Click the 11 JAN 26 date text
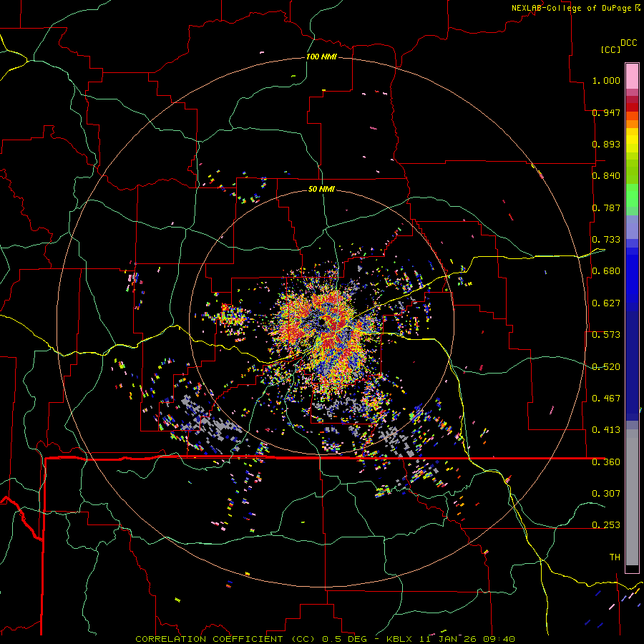The width and height of the screenshot is (644, 644). pyautogui.click(x=447, y=639)
